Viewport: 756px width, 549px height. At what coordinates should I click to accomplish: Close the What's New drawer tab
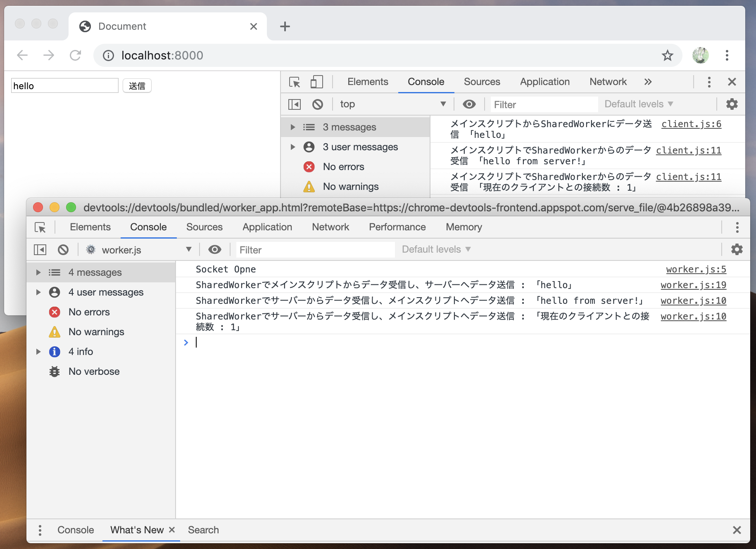(x=172, y=530)
